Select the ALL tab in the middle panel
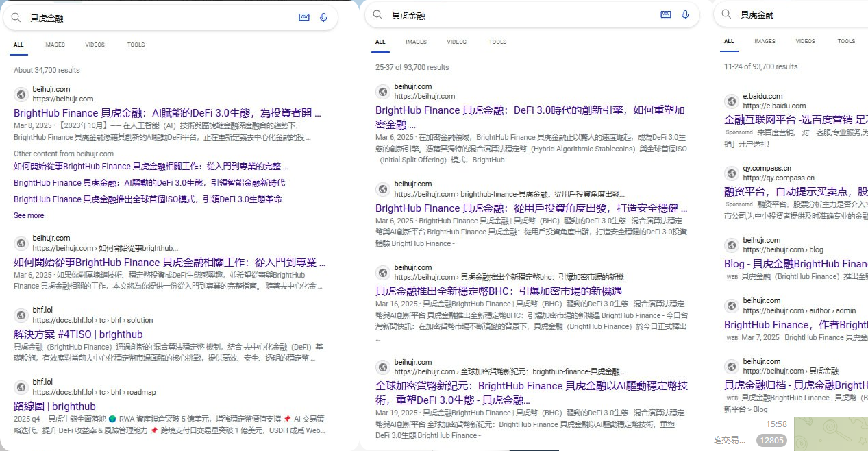Image resolution: width=868 pixels, height=451 pixels. click(x=380, y=42)
